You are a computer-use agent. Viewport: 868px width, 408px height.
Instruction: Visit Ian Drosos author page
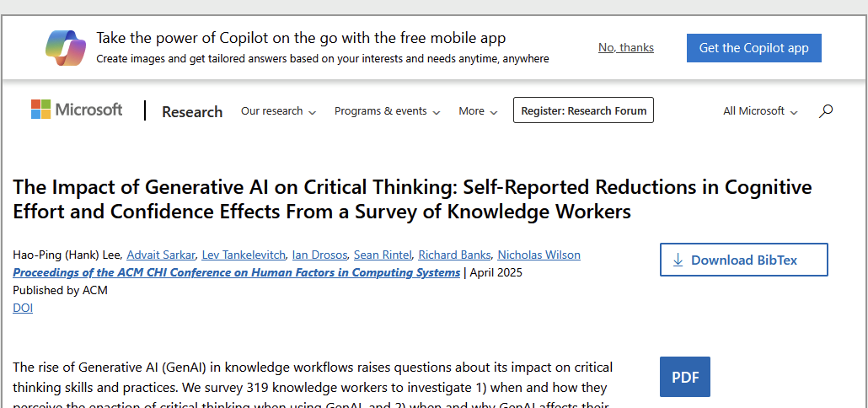click(319, 255)
